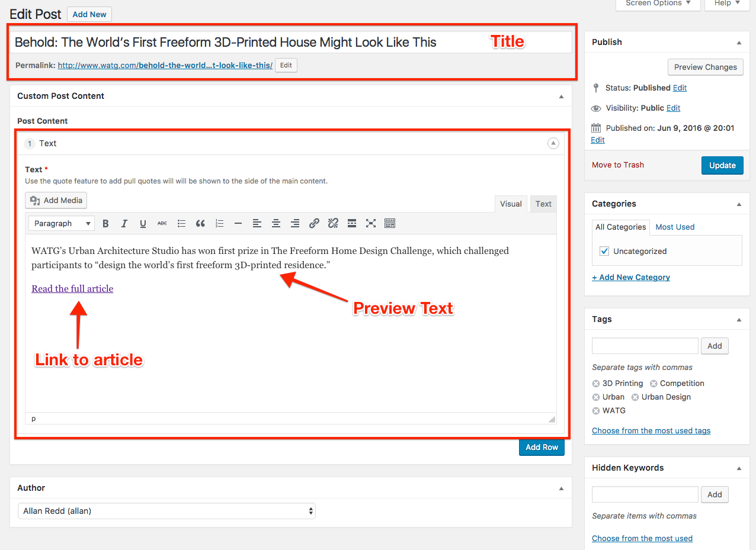Enable distraction-free fullscreen writing mode
This screenshot has width=756, height=550.
point(371,223)
